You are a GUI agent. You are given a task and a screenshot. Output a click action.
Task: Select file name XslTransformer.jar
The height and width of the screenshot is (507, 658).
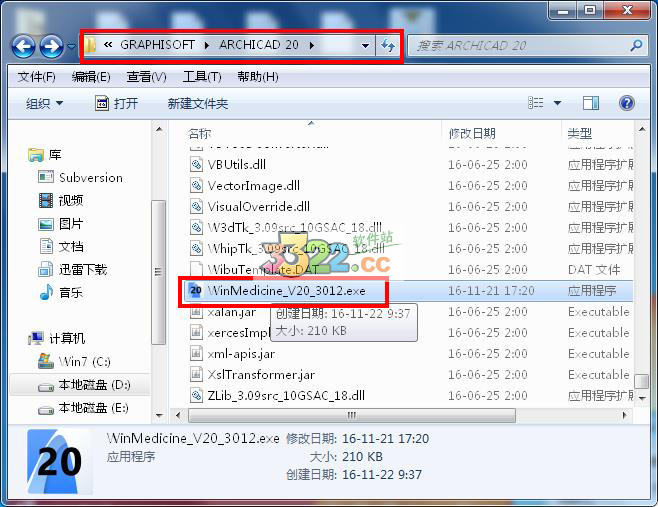coord(261,374)
